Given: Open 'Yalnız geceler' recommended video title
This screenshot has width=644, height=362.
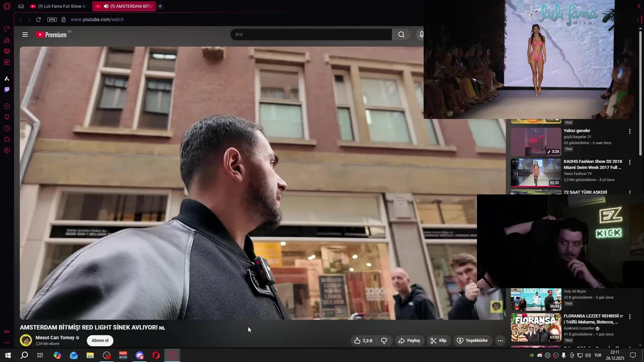Looking at the screenshot, I should [577, 131].
